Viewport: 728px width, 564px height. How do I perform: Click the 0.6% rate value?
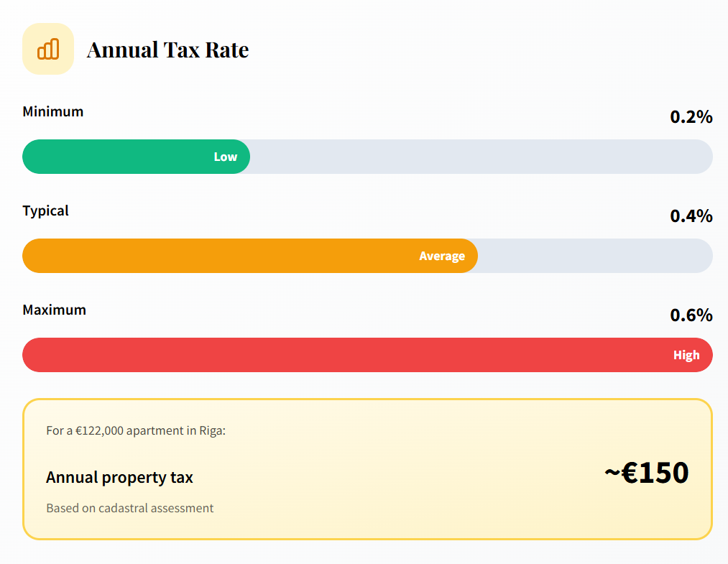(691, 315)
